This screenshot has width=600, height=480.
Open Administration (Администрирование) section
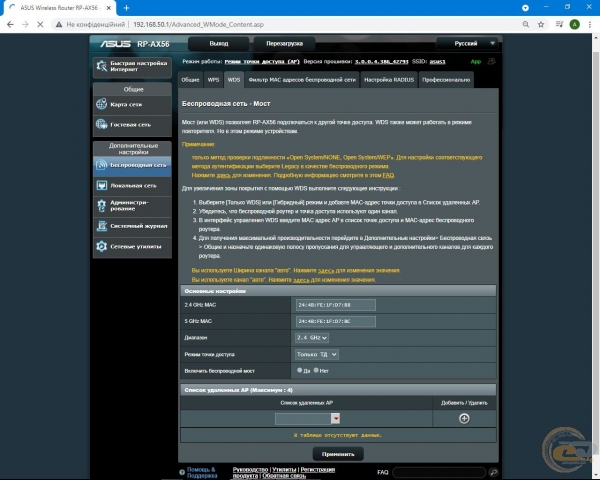click(x=132, y=206)
